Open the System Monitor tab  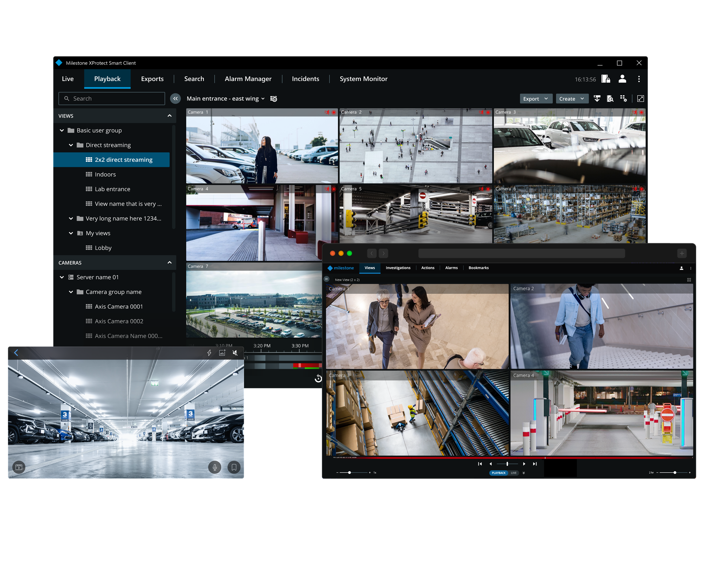coord(363,79)
